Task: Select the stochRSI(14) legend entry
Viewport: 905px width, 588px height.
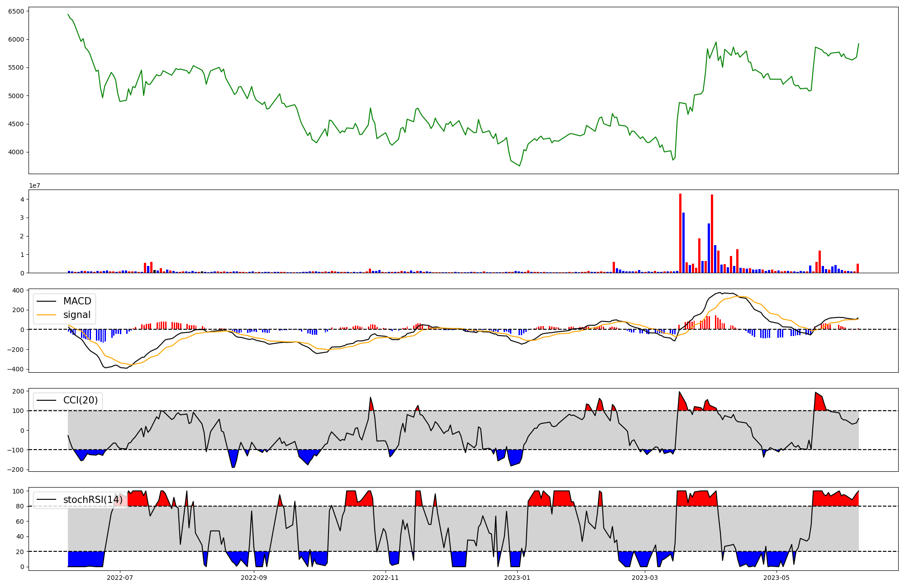Action: click(x=93, y=500)
